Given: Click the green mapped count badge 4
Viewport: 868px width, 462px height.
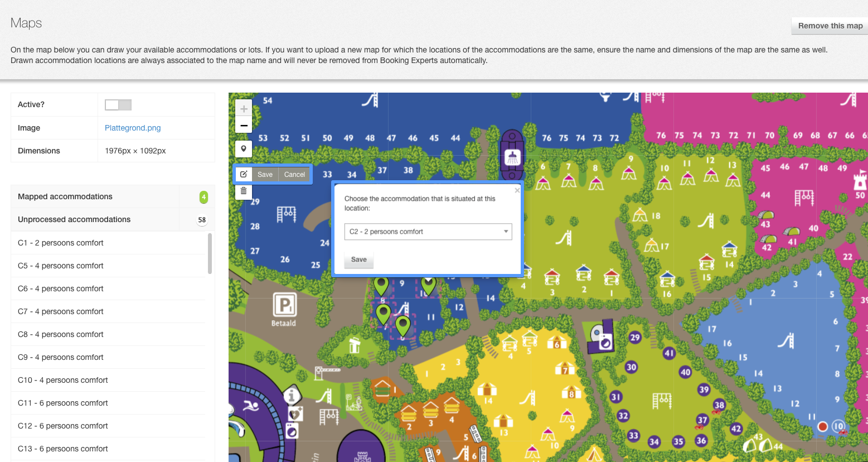Looking at the screenshot, I should 203,197.
